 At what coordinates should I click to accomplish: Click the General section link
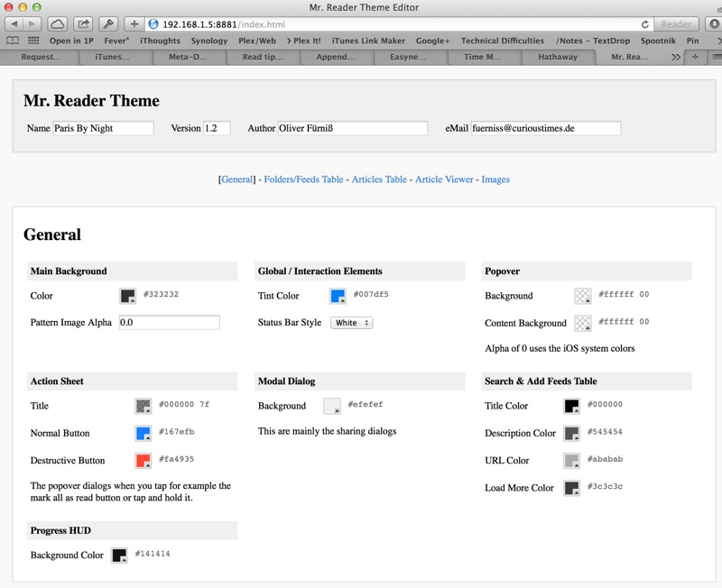pos(237,179)
